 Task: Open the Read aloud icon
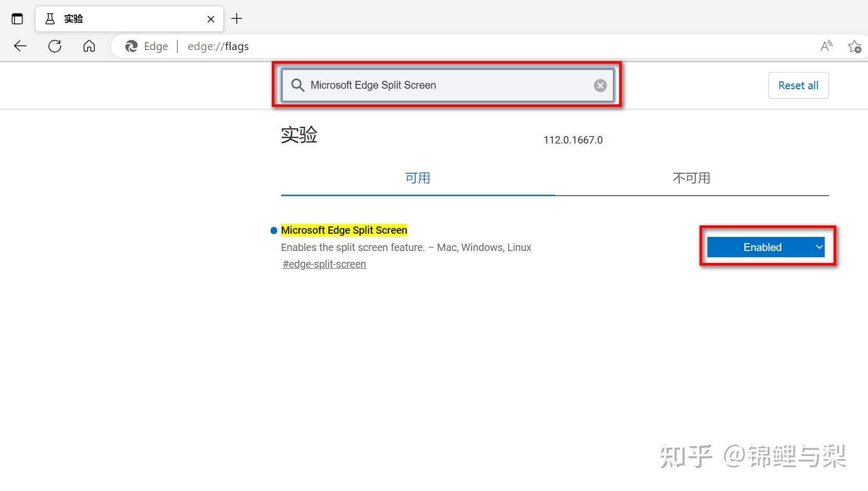(x=826, y=46)
